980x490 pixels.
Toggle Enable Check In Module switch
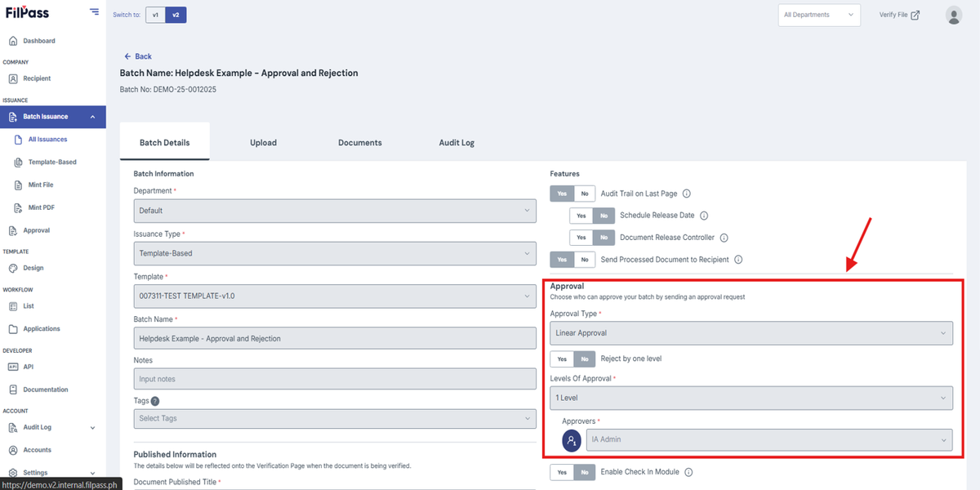coord(572,472)
